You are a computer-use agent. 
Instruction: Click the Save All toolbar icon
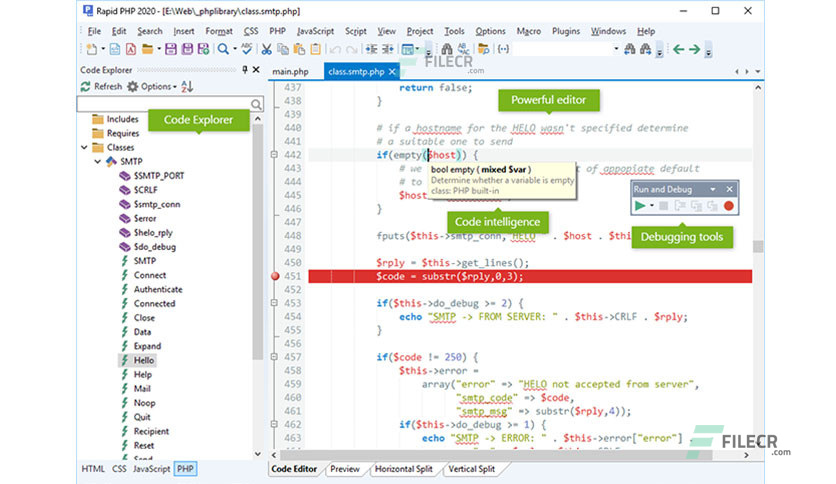(187, 50)
